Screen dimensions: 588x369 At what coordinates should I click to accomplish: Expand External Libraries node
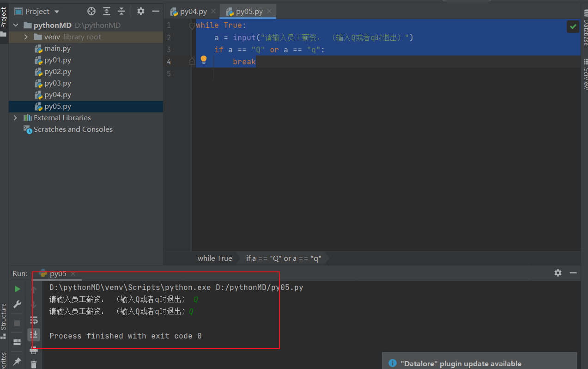[x=16, y=118]
